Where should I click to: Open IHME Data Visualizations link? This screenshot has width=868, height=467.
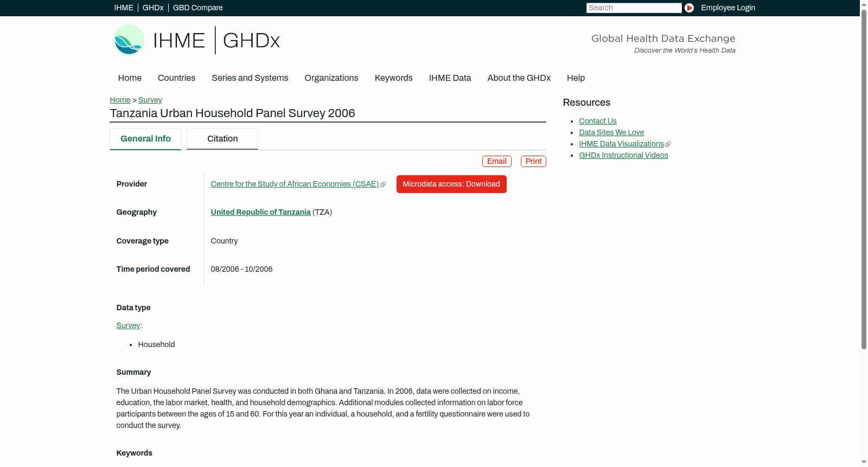(x=621, y=144)
